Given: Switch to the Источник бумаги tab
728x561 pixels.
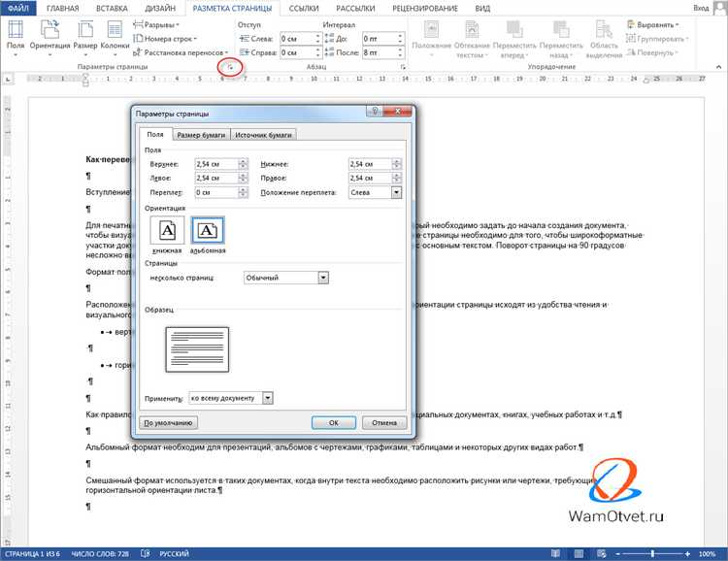Looking at the screenshot, I should pos(263,135).
